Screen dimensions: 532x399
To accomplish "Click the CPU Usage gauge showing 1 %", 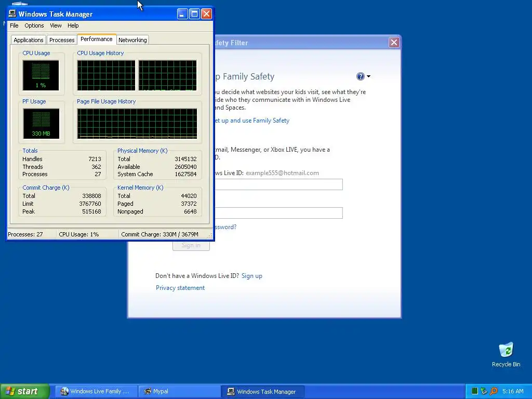I will 41,75.
